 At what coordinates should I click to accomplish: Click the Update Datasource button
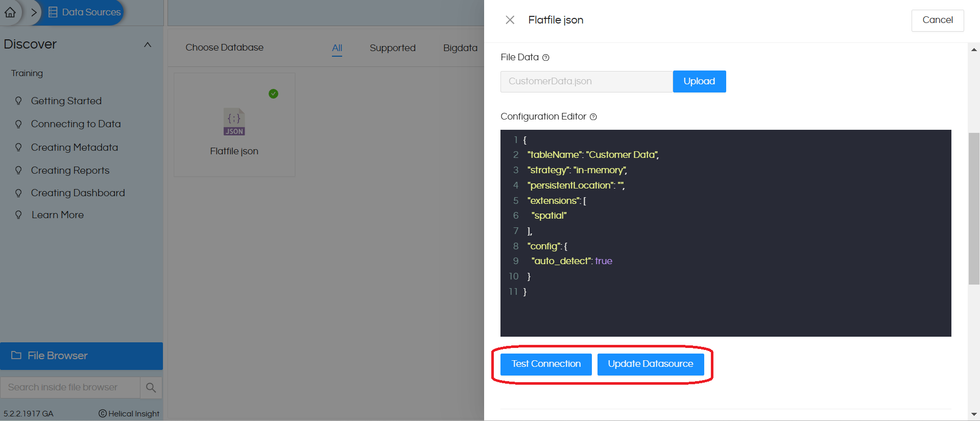(x=651, y=364)
